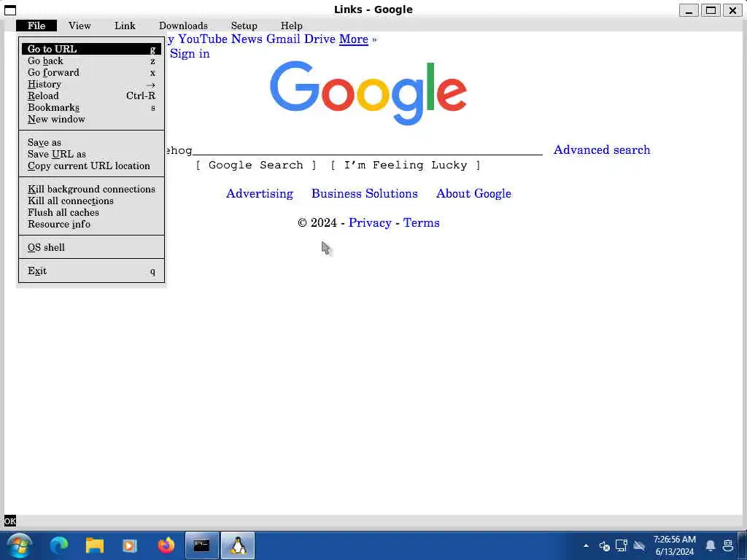Select Reload from the File menu
The image size is (747, 560).
pos(91,96)
